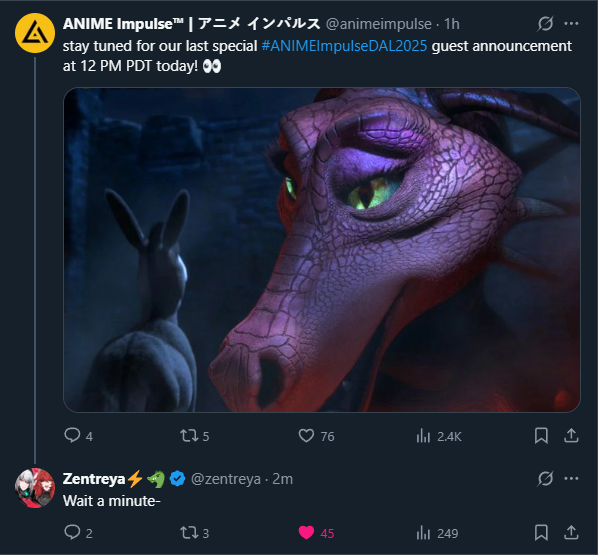Open the ANIME Impulse profile avatar
The image size is (598, 555).
coord(35,33)
